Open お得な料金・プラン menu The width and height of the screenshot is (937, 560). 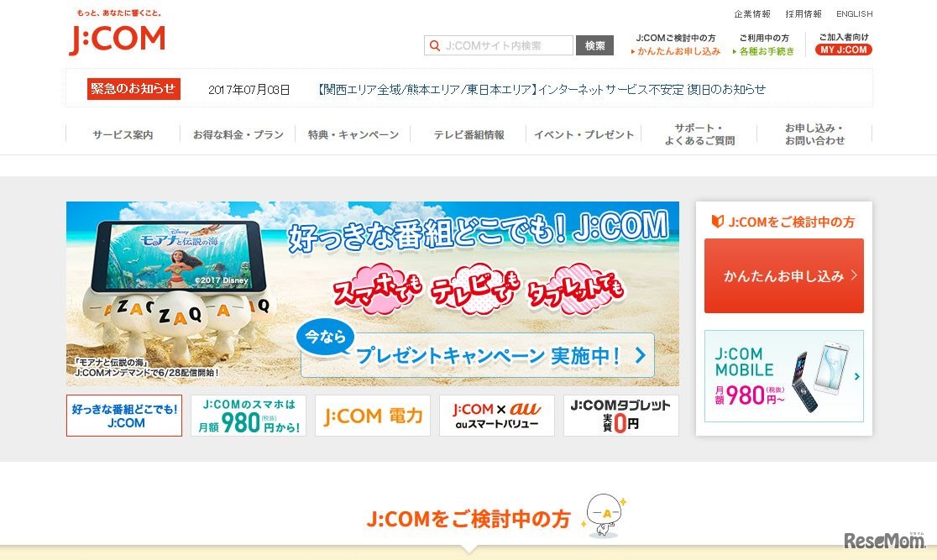coord(238,134)
